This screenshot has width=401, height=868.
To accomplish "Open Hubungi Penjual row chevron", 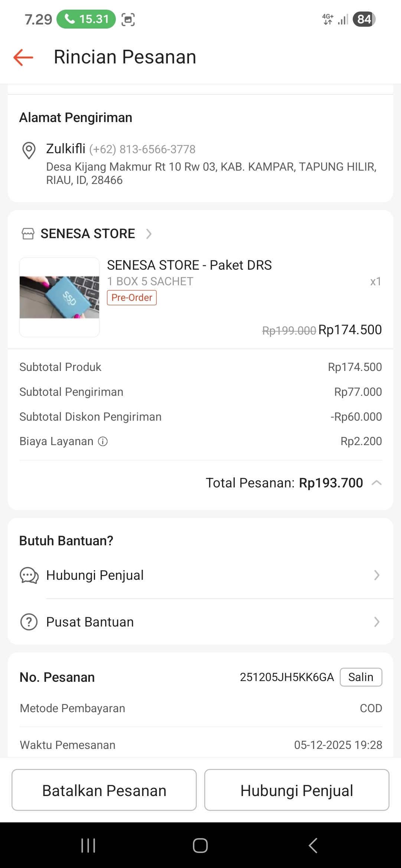I will tap(376, 575).
